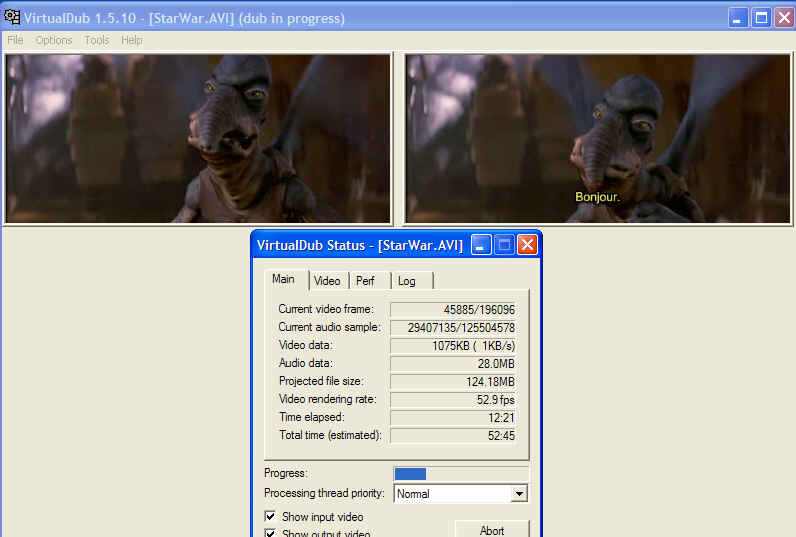Click the VirtualDub app icon in title bar
Screen dimensions: 796x537
[12, 17]
